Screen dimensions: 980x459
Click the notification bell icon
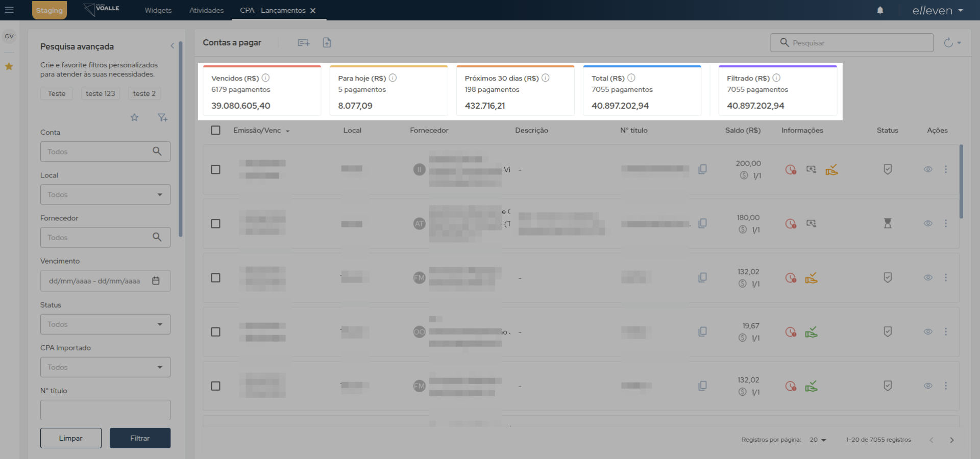pyautogui.click(x=880, y=10)
